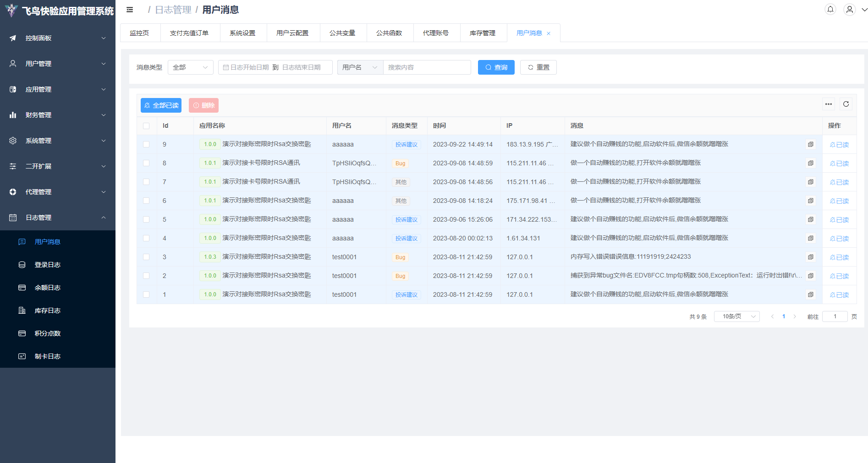This screenshot has height=463, width=868.
Task: Open the 消息类型 dropdown showing 全部
Action: coord(190,67)
